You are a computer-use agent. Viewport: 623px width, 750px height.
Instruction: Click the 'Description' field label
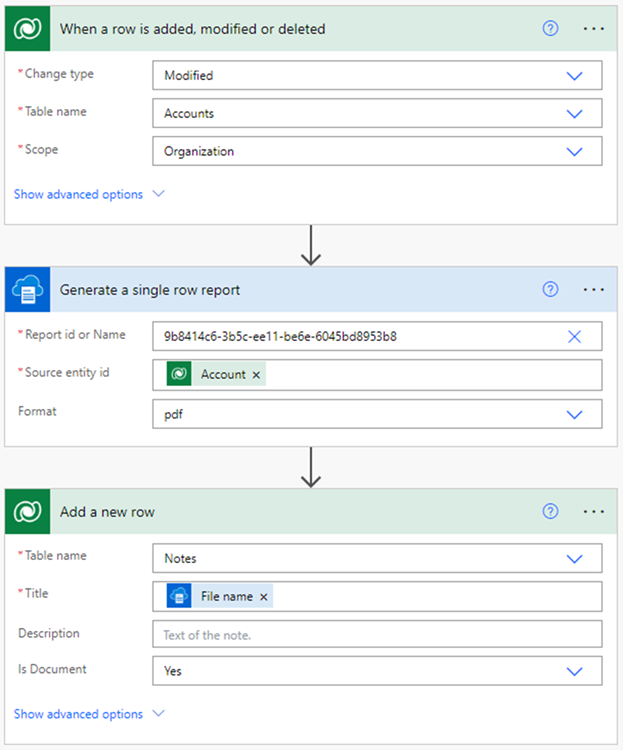(x=49, y=633)
